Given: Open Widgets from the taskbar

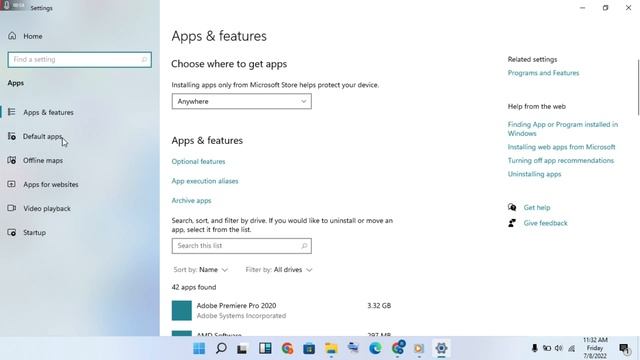Looking at the screenshot, I should pyautogui.click(x=265, y=349).
